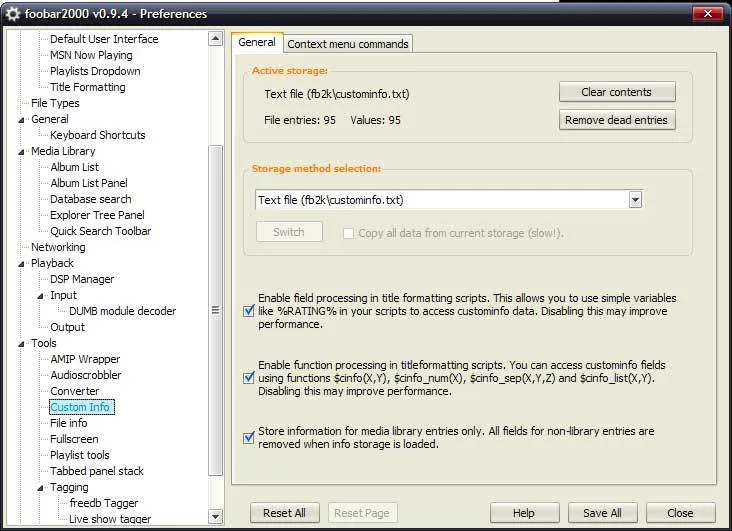Open Help for preferences
The width and height of the screenshot is (732, 531).
[524, 513]
